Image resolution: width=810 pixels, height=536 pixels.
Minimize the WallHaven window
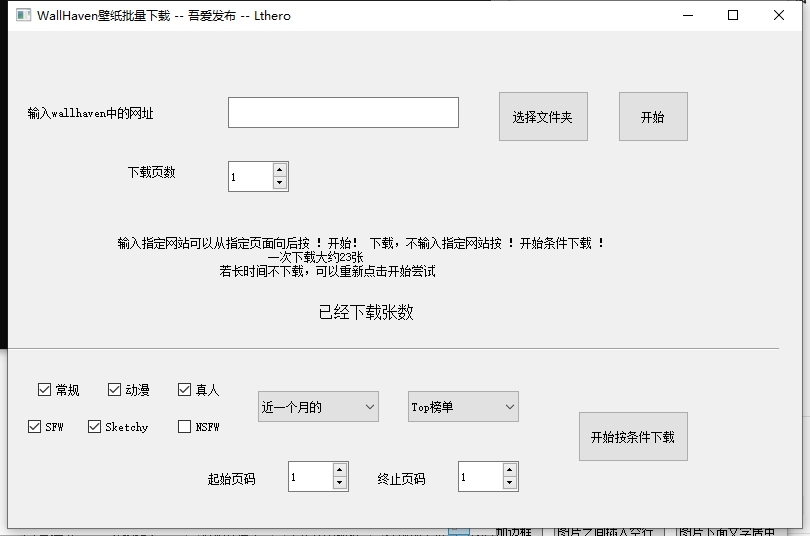(x=688, y=15)
